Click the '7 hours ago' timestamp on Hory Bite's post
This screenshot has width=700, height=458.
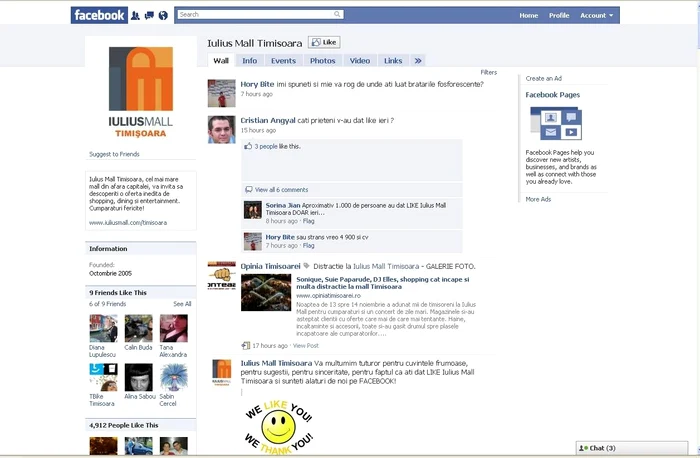click(256, 94)
